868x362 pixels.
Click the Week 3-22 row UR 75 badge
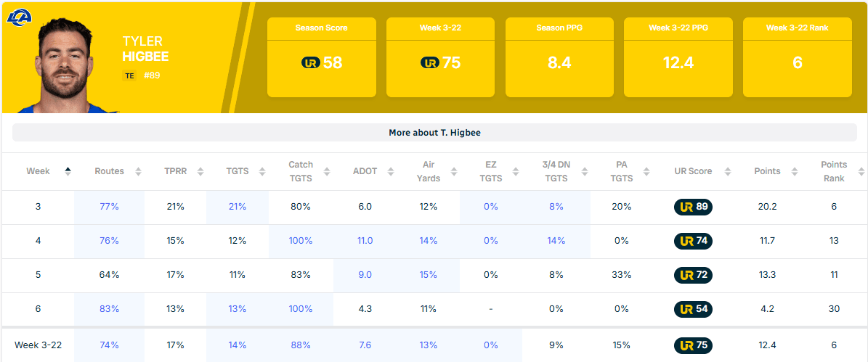(693, 345)
